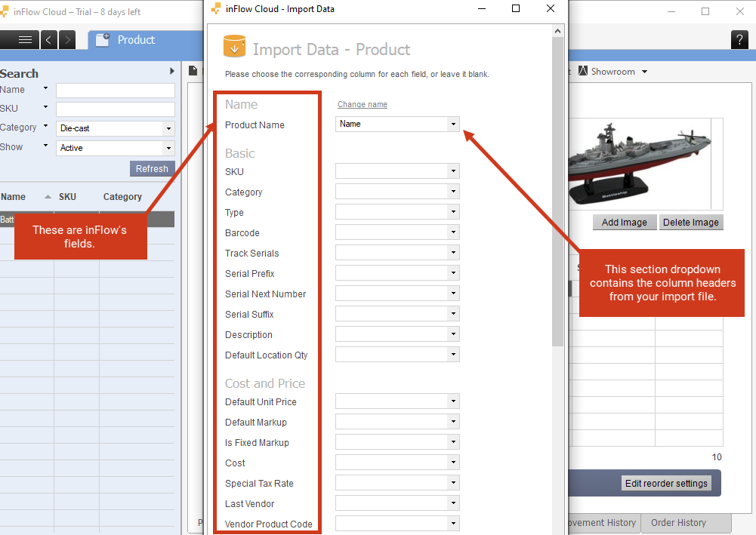Click Edit reorder settings button
This screenshot has width=756, height=535.
pos(666,483)
